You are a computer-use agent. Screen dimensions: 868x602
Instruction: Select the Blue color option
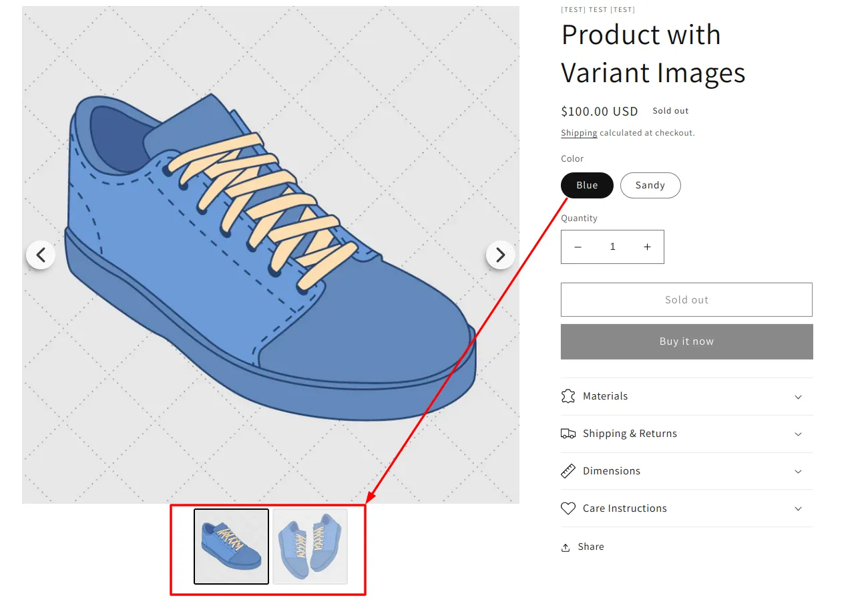(x=587, y=186)
